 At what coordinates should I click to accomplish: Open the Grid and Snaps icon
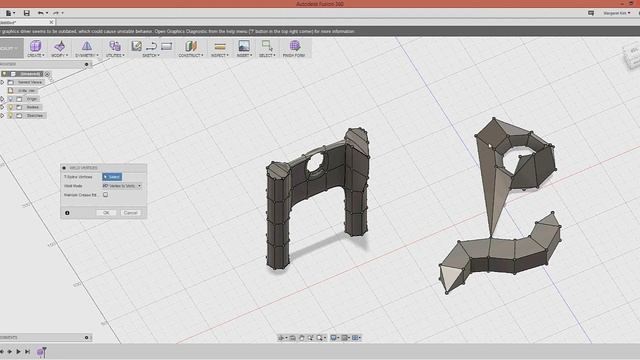coord(344,338)
